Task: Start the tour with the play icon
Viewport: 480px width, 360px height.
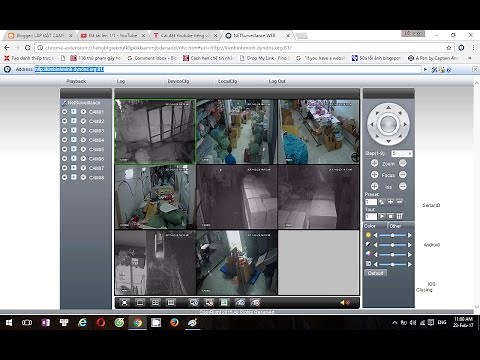Action: tap(382, 216)
